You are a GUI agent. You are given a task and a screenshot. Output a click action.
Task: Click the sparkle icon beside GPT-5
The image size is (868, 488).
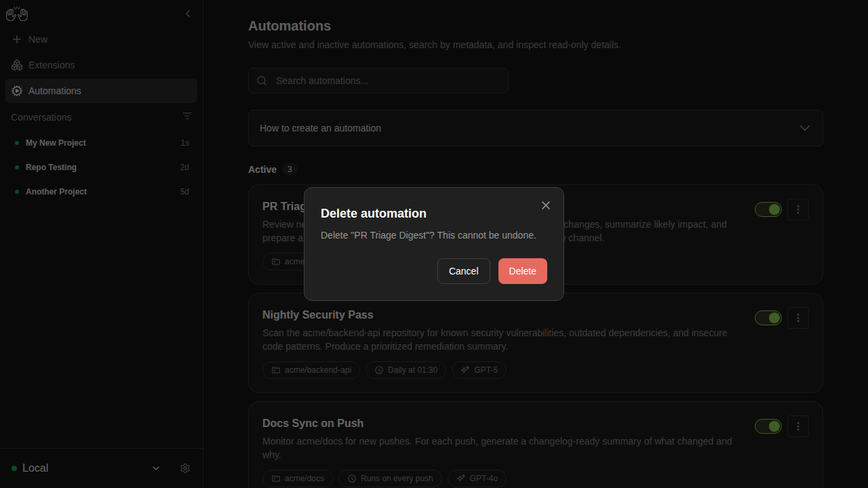[x=465, y=370]
